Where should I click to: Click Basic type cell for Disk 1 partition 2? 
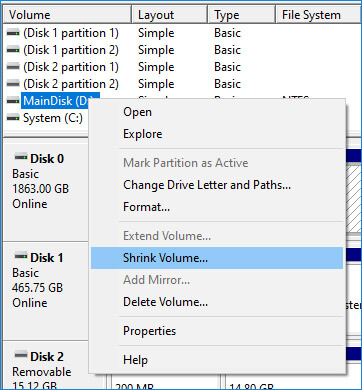click(x=227, y=50)
